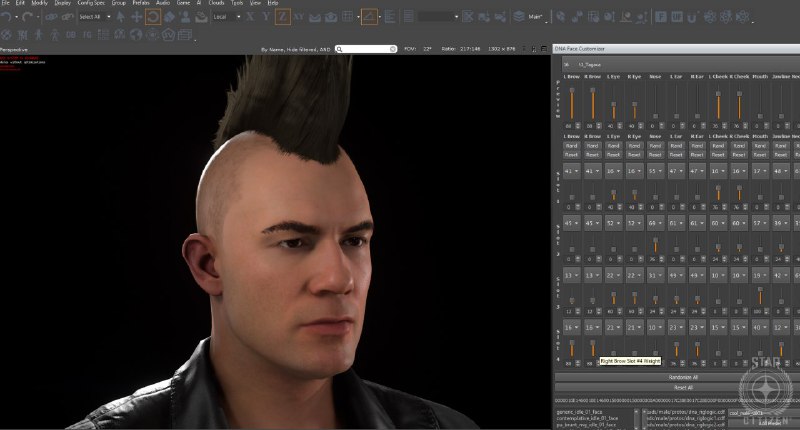Open Mouth Slot 4 dropdown showing 40

(760, 327)
